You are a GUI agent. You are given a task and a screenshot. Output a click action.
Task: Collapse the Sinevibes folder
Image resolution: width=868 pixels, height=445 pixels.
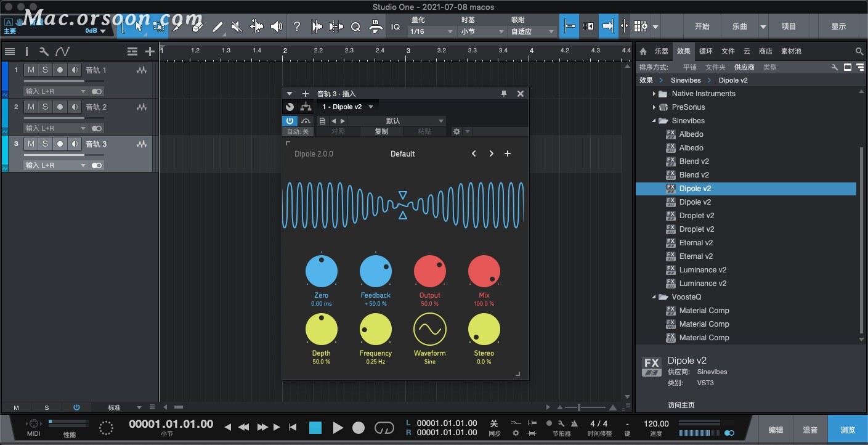coord(654,121)
